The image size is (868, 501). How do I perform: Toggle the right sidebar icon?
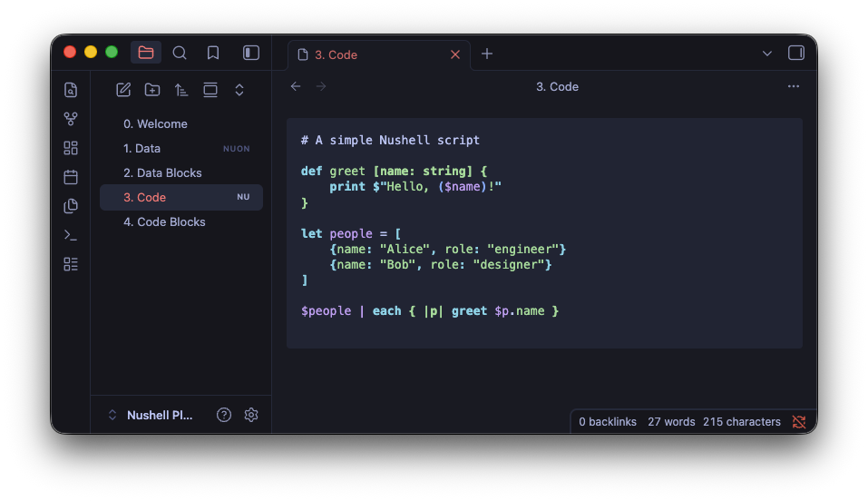[796, 53]
